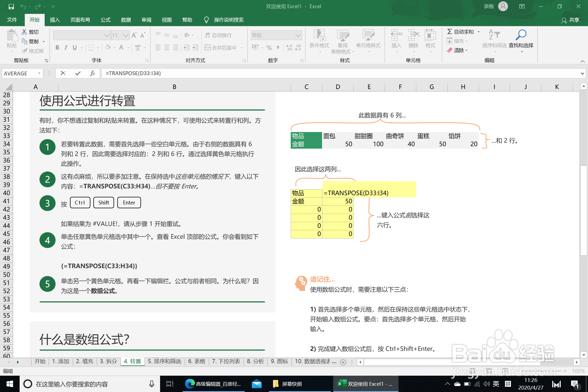Screen dimensions: 588x392
Task: Toggle Bold formatting button
Action: (57, 48)
